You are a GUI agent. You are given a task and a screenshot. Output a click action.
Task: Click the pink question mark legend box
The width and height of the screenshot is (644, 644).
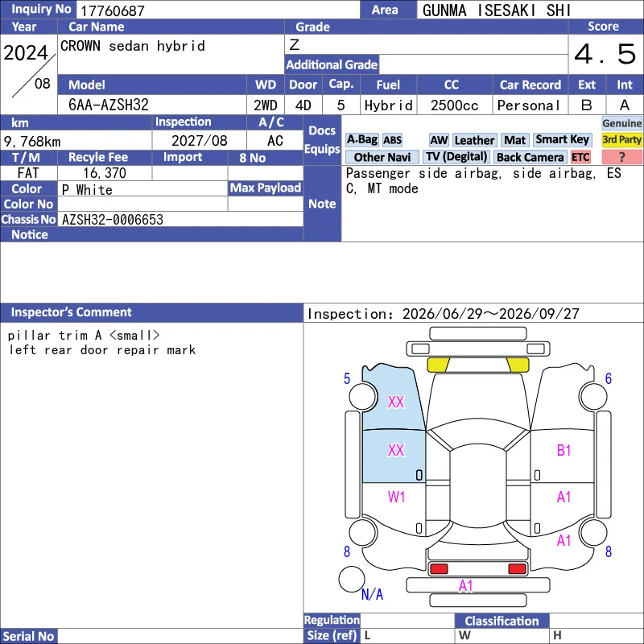[x=621, y=157]
